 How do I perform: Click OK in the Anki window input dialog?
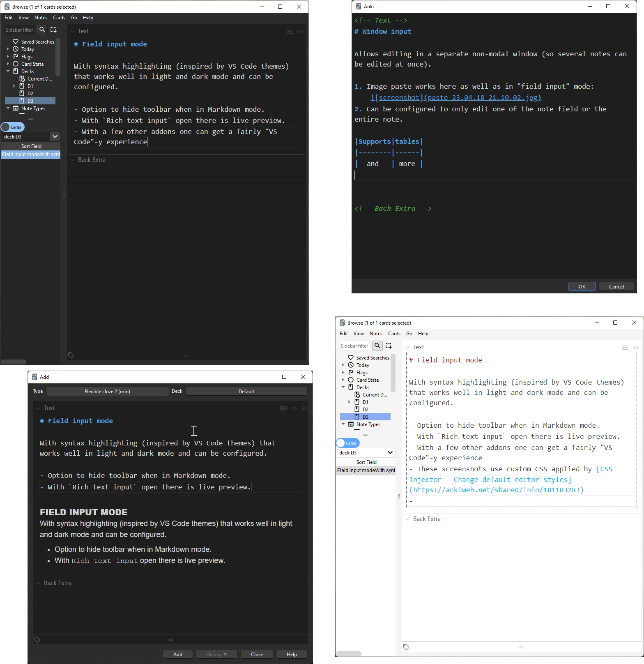pyautogui.click(x=582, y=286)
